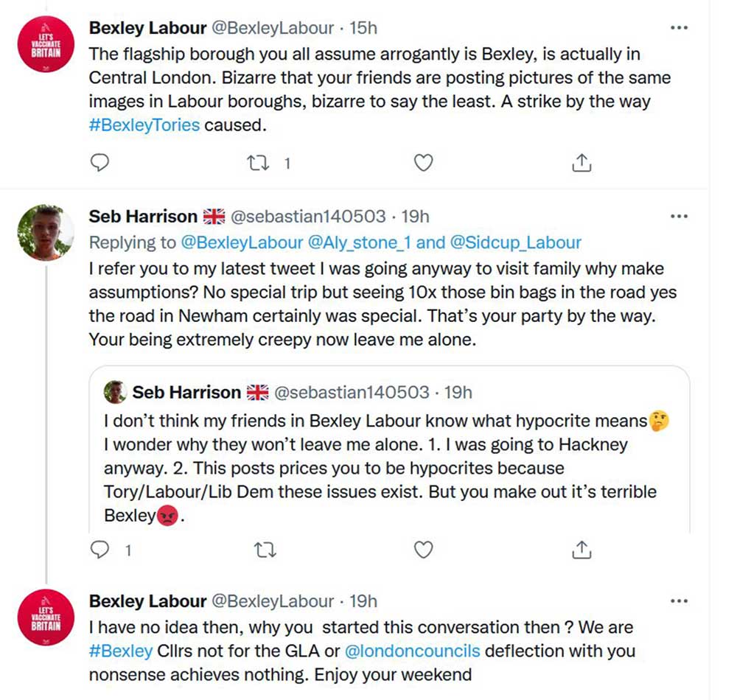Click Bexley Labour's avatar on bottom tweet
737x700 pixels.
pos(46,617)
